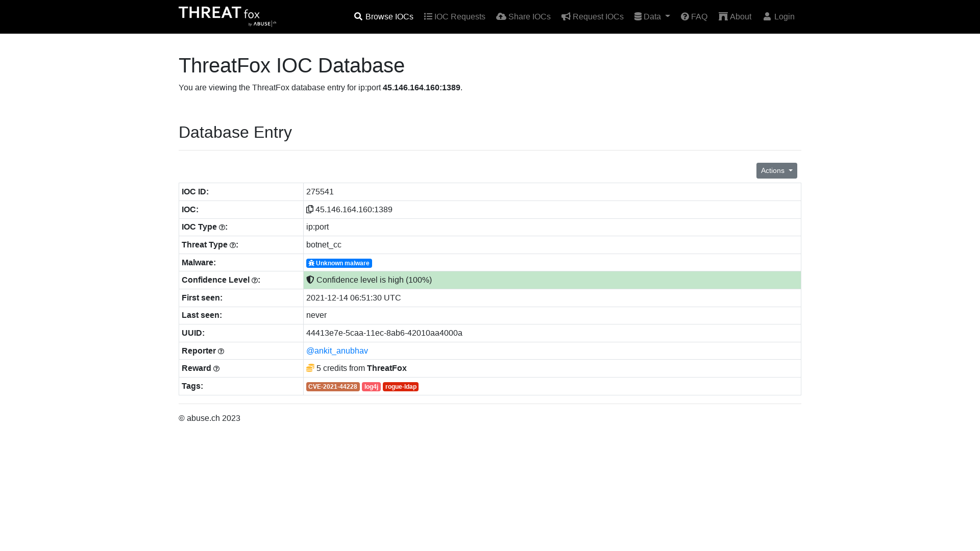
Task: Navigate to Request IOCs
Action: 593,17
